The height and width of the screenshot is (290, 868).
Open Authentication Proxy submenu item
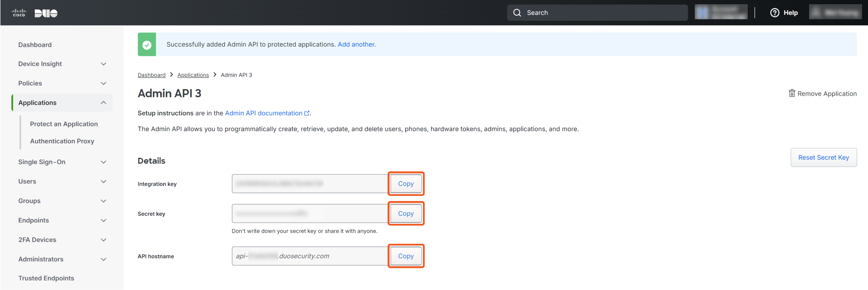(x=62, y=141)
